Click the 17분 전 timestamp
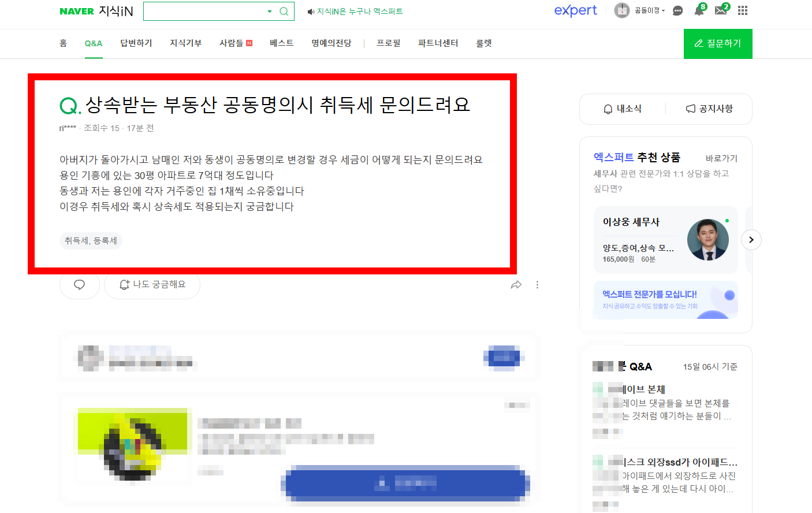 coord(140,128)
